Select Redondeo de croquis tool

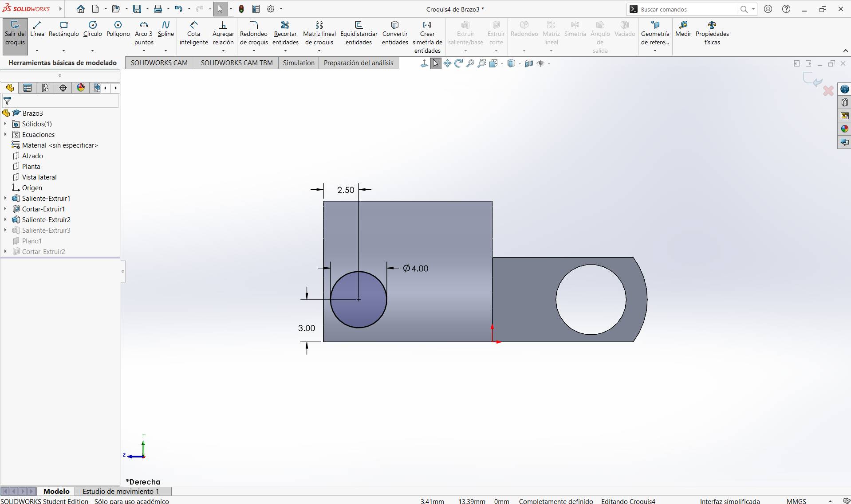point(254,33)
